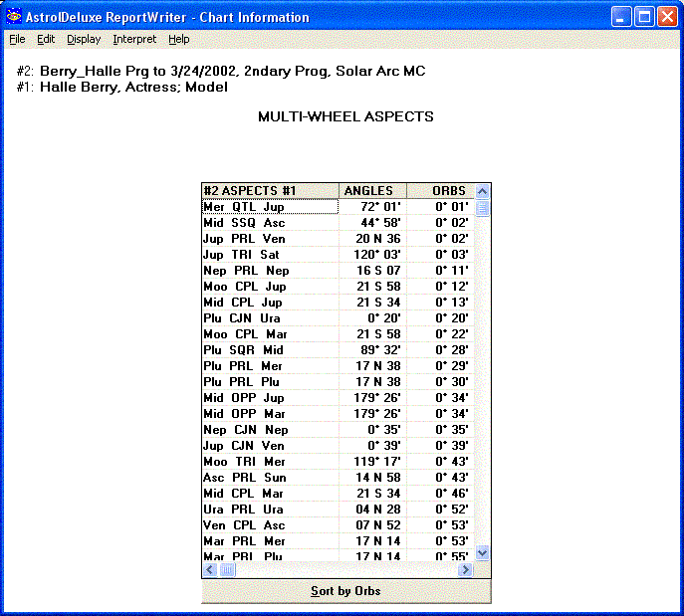Select the 'Mer QTL Jup' aspect row

coord(269,207)
